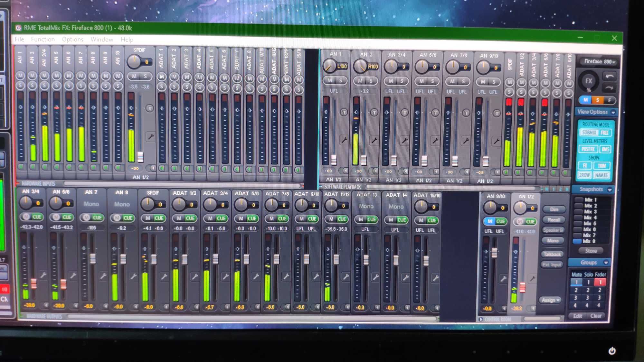Select Mute group 1 cell
The image size is (644, 362).
pos(576,282)
